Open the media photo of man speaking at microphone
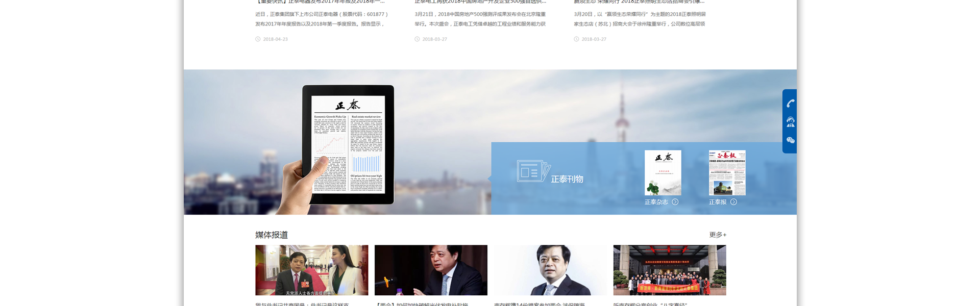Image resolution: width=980 pixels, height=306 pixels. pyautogui.click(x=431, y=270)
